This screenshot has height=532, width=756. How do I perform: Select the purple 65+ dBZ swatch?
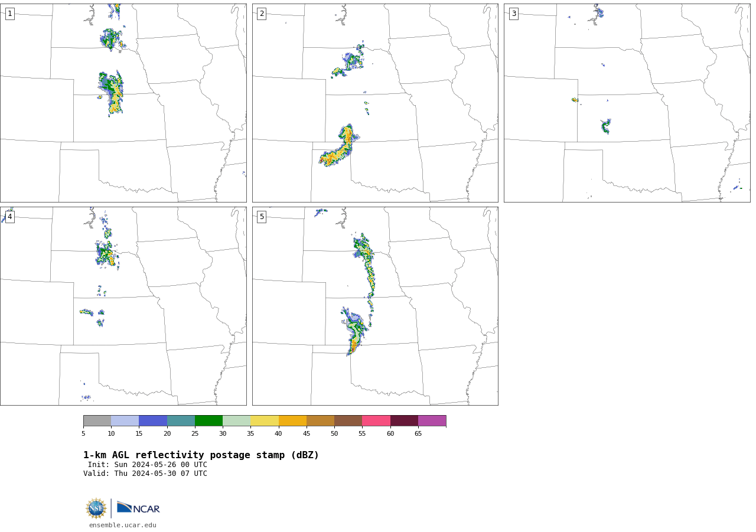(432, 420)
